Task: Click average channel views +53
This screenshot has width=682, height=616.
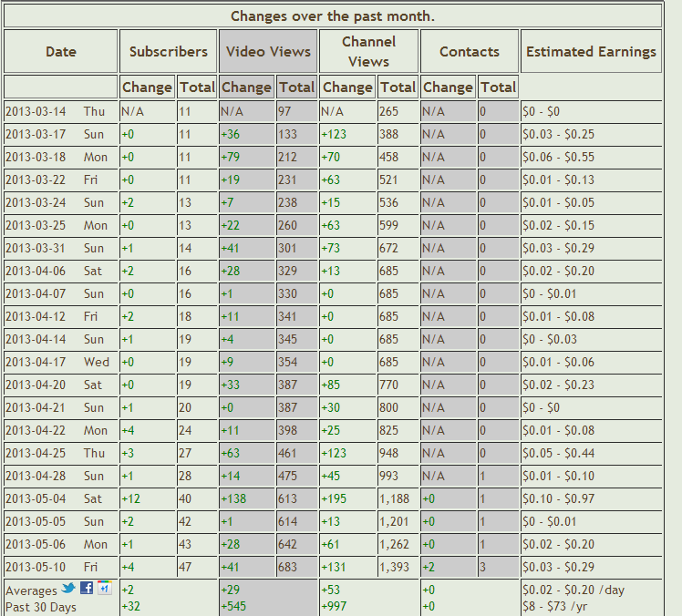Action: pyautogui.click(x=331, y=590)
